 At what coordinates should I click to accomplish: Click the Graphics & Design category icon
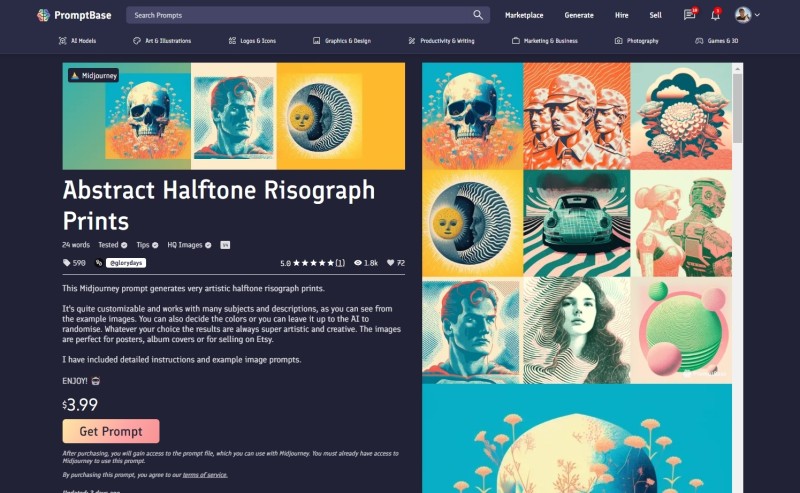316,41
